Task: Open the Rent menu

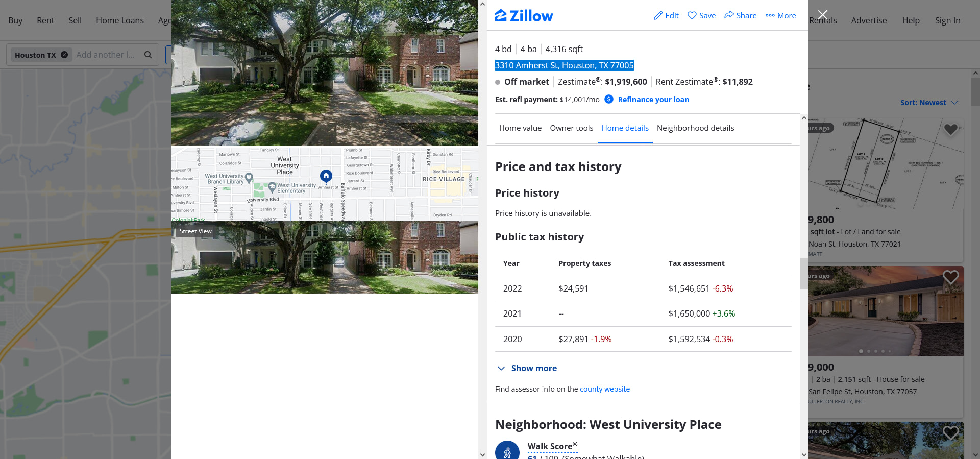Action: tap(45, 20)
